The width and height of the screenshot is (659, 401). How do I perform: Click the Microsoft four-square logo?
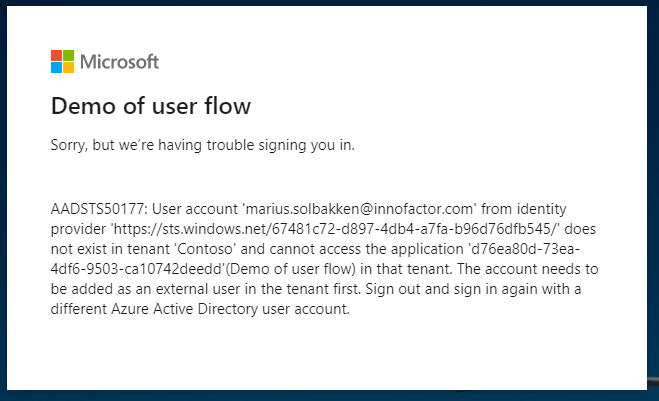(x=62, y=62)
